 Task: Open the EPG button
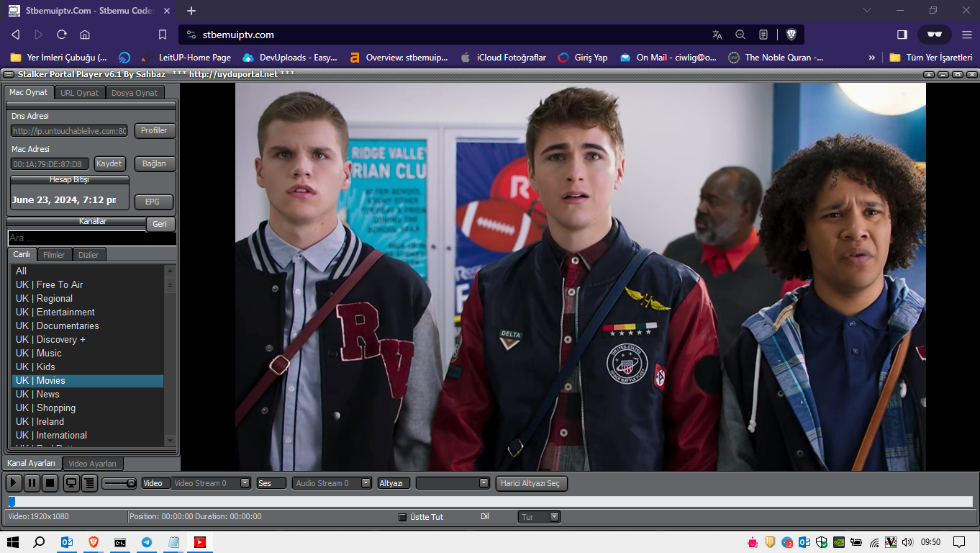coord(153,202)
